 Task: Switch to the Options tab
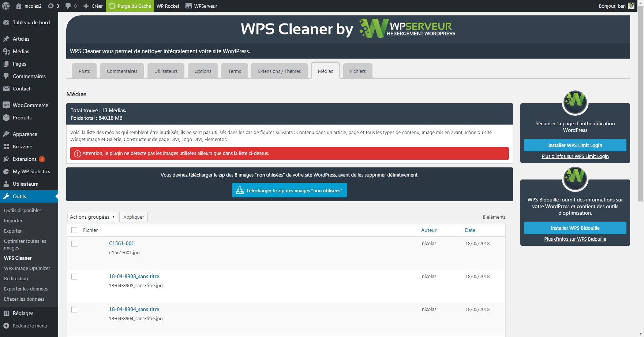coord(203,71)
